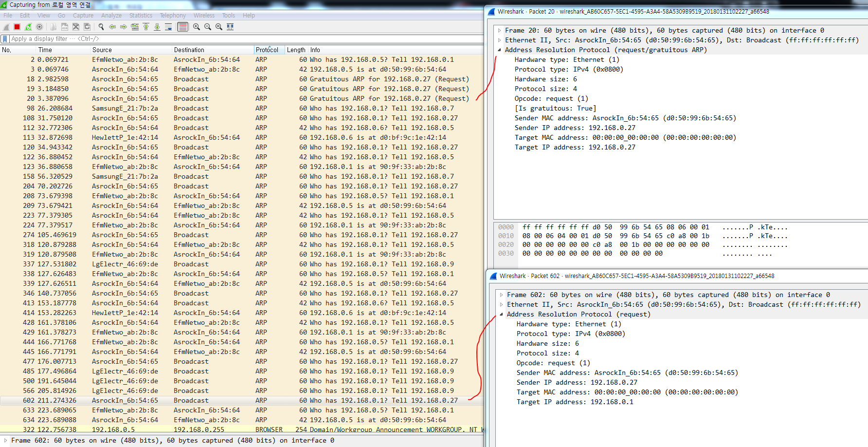Screen dimensions: 868x447
Task: Toggle auto-scroll during live capture
Action: click(x=168, y=27)
